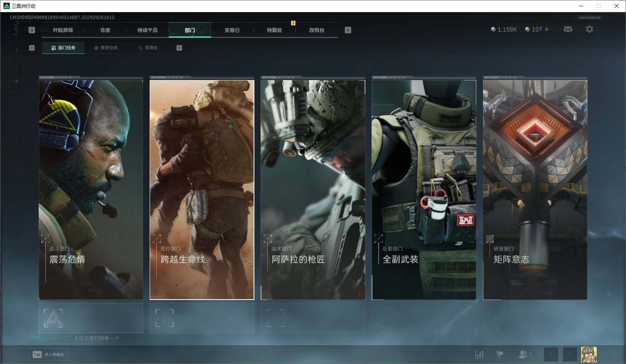This screenshot has height=364, width=626.
Task: Click the slot panel below 震荡危情
Action: pyautogui.click(x=91, y=318)
